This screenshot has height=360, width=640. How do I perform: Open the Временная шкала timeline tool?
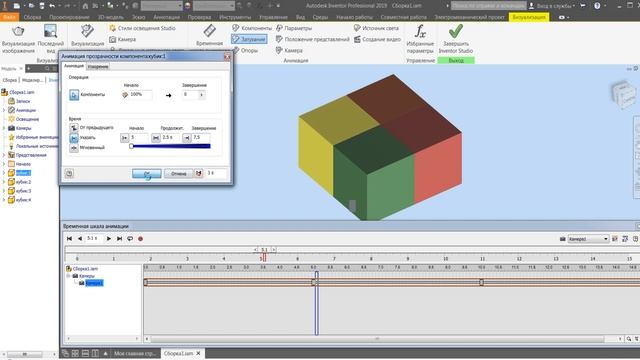(209, 35)
